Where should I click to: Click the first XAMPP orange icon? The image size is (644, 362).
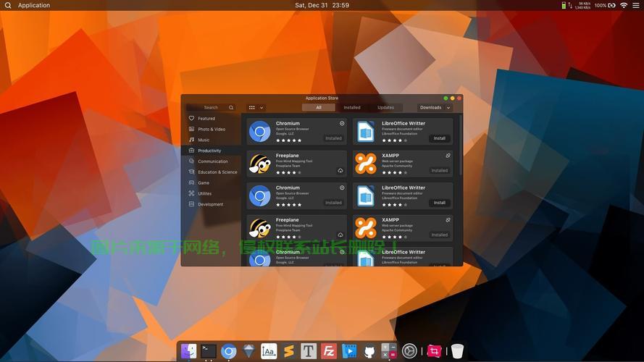click(366, 164)
